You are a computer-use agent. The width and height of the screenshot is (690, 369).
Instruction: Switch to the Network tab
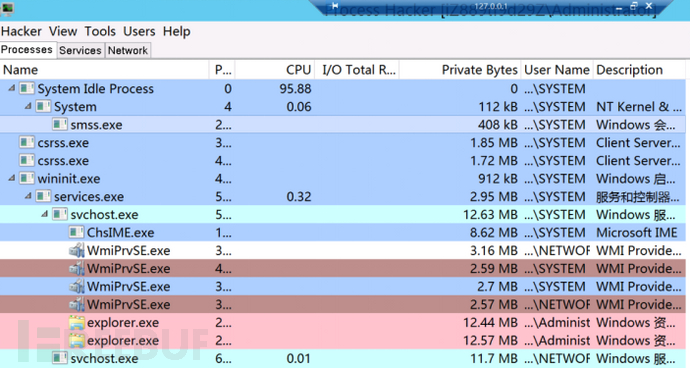click(128, 50)
